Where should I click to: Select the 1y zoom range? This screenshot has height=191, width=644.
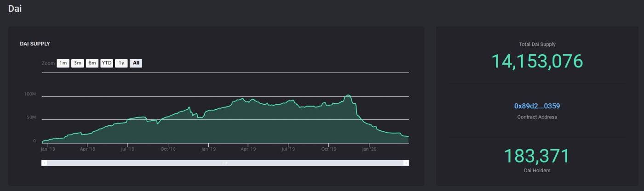(121, 63)
